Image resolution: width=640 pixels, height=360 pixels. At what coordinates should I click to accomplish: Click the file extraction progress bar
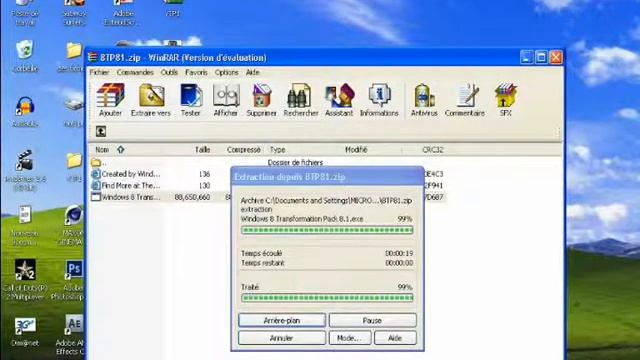click(x=327, y=230)
